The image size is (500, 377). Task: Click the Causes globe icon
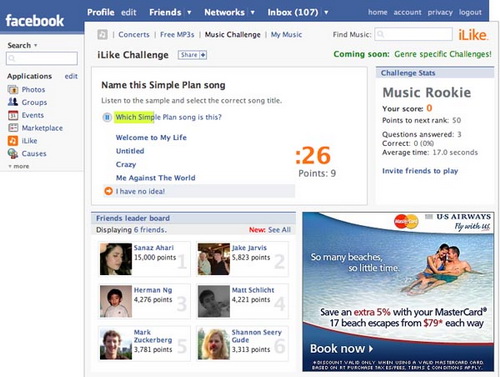(x=13, y=153)
